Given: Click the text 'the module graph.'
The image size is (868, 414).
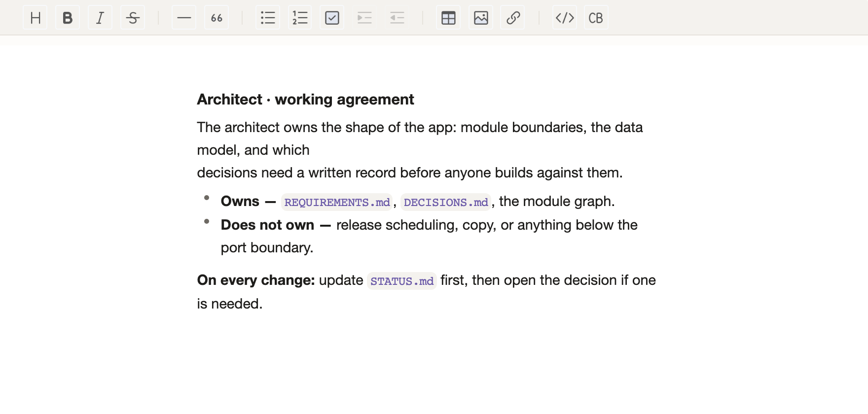Looking at the screenshot, I should point(557,201).
